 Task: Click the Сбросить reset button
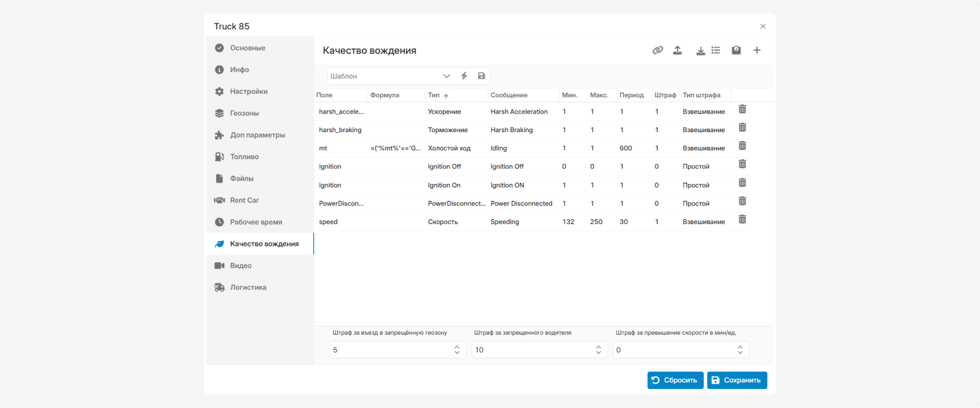(x=675, y=380)
